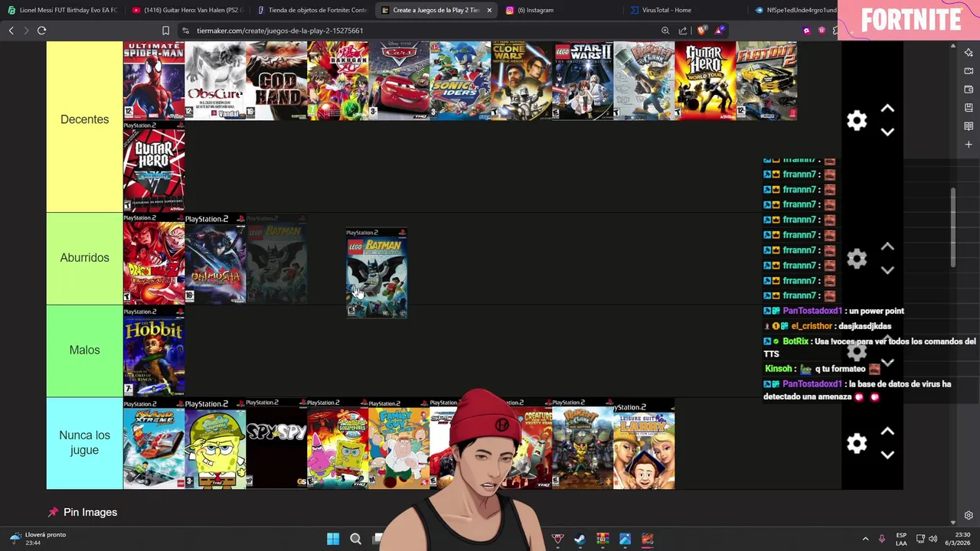
Task: Select the Bakugan game cover
Action: pos(338,80)
